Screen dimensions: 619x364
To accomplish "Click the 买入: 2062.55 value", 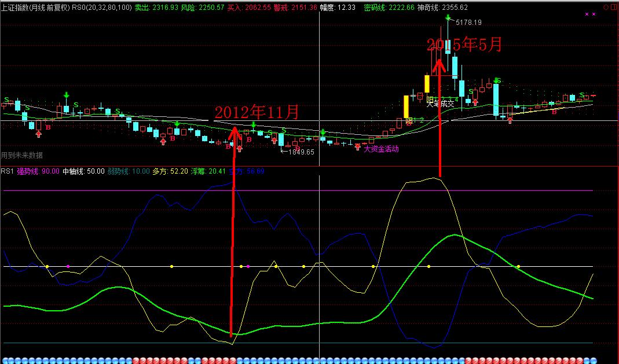I will pos(249,8).
